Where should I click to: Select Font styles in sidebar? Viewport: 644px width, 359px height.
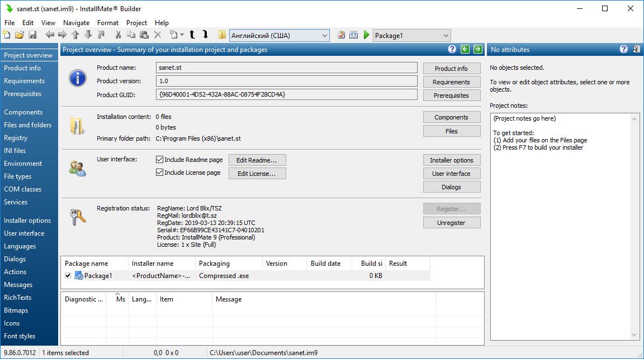20,336
